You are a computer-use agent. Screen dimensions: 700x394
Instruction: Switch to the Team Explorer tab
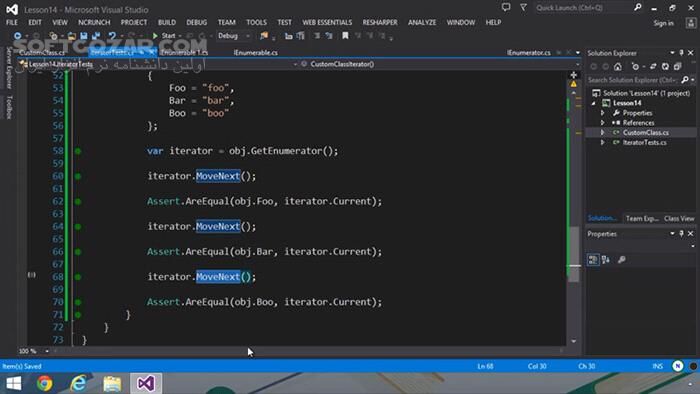[x=642, y=219]
